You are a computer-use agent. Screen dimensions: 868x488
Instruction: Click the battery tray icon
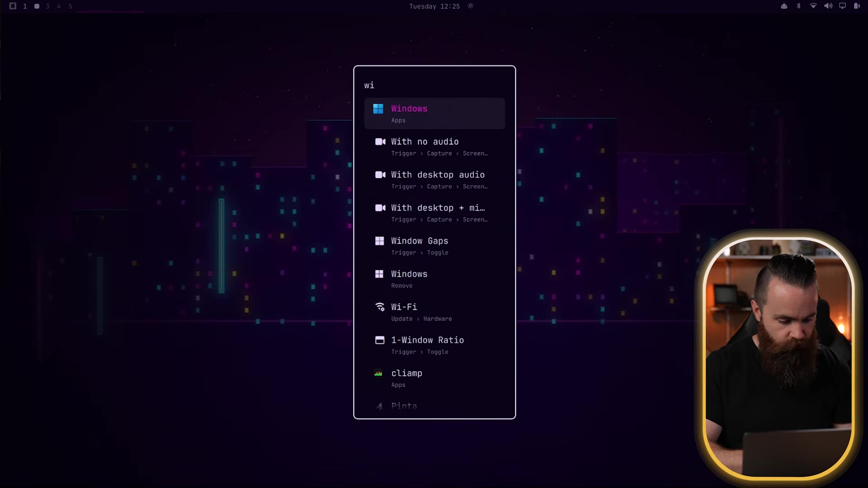[856, 6]
